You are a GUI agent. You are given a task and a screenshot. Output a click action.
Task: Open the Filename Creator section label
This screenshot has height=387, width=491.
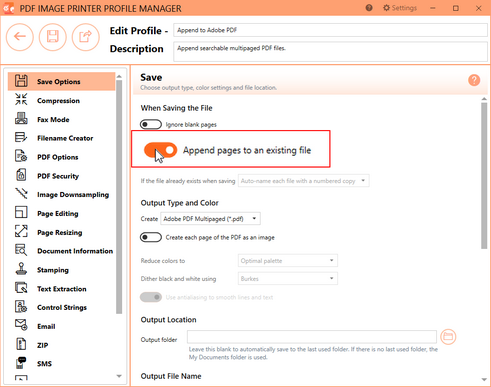[x=65, y=138]
